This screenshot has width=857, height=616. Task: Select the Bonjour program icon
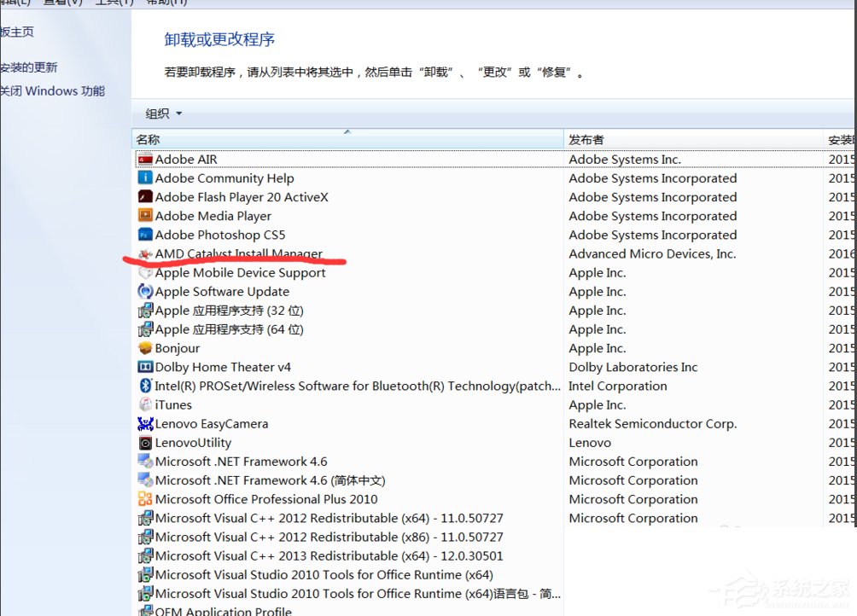(x=146, y=348)
